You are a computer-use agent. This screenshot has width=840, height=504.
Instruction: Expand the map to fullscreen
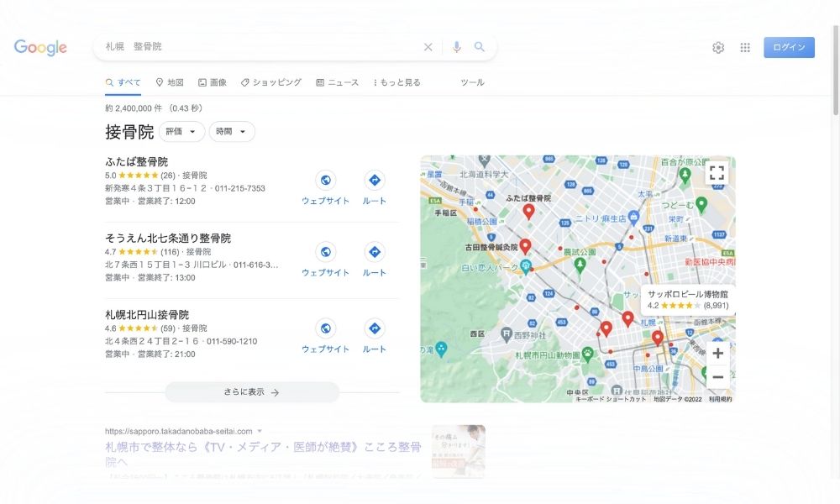pyautogui.click(x=717, y=173)
